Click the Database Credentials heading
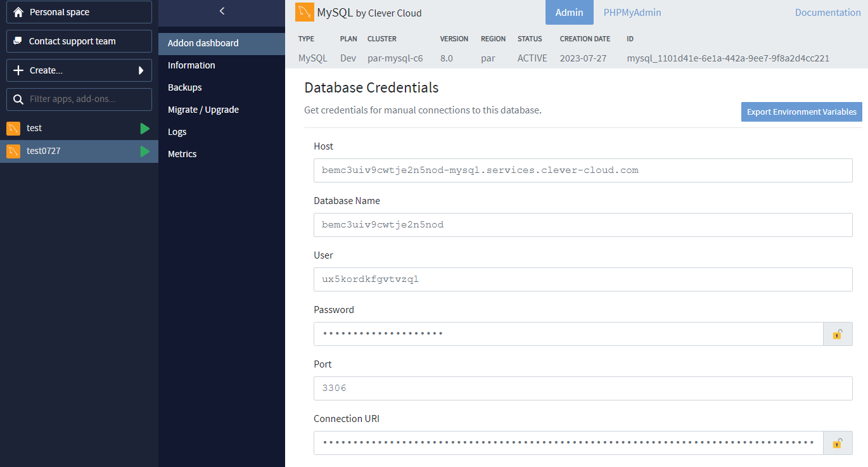 point(371,87)
